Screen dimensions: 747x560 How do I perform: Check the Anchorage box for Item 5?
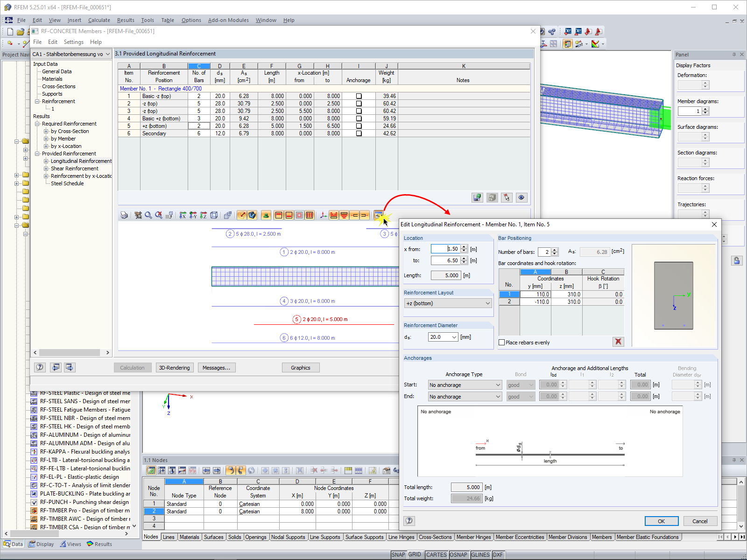(358, 126)
